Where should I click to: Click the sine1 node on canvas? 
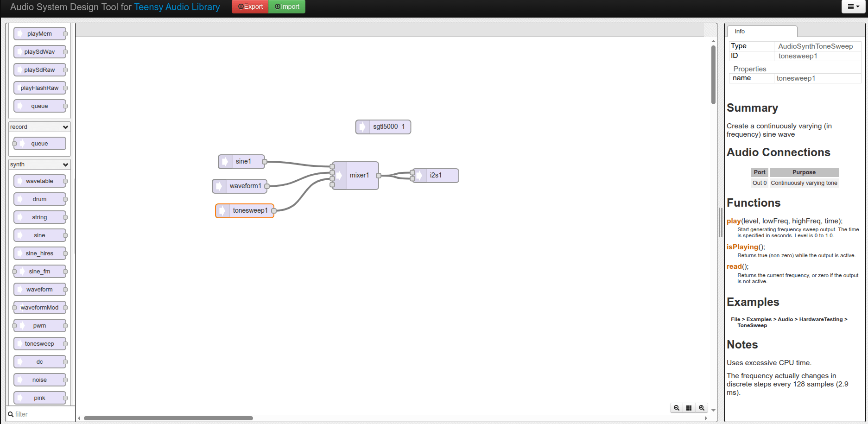[243, 161]
